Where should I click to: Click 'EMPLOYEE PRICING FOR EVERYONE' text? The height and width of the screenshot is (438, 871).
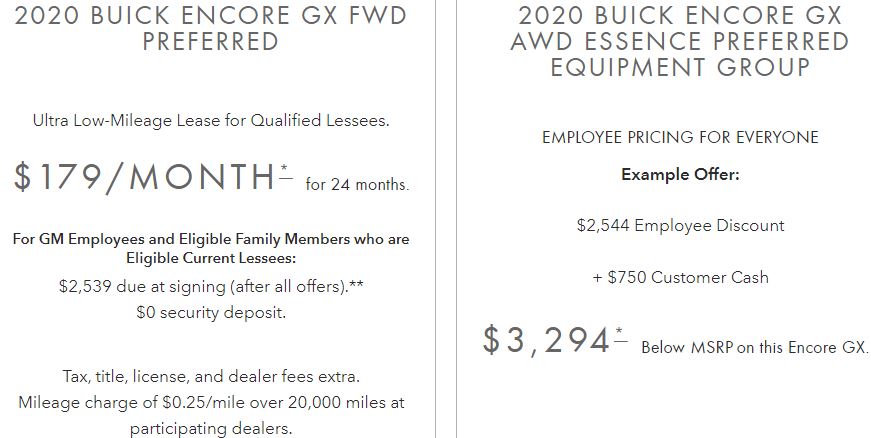pos(680,137)
